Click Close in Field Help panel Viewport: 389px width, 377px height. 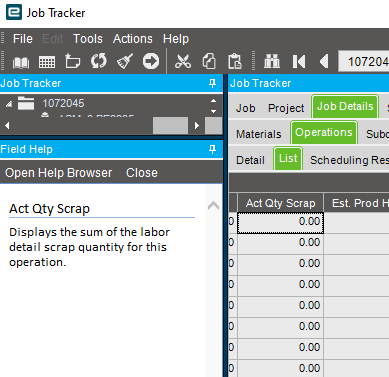pos(142,173)
